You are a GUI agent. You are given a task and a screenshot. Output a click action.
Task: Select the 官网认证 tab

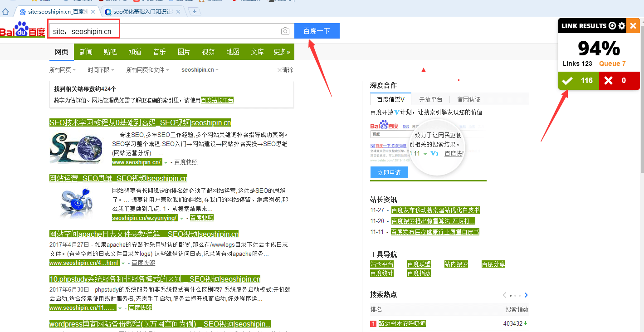468,99
